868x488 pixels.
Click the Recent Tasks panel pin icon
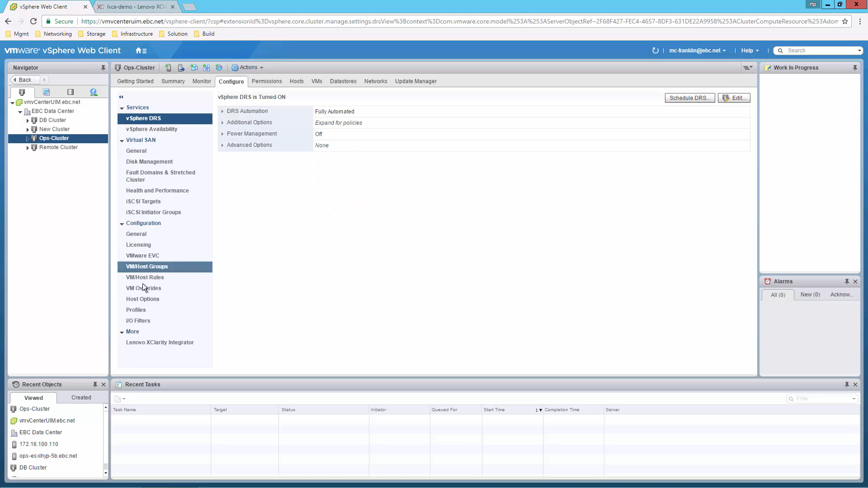[x=847, y=385]
